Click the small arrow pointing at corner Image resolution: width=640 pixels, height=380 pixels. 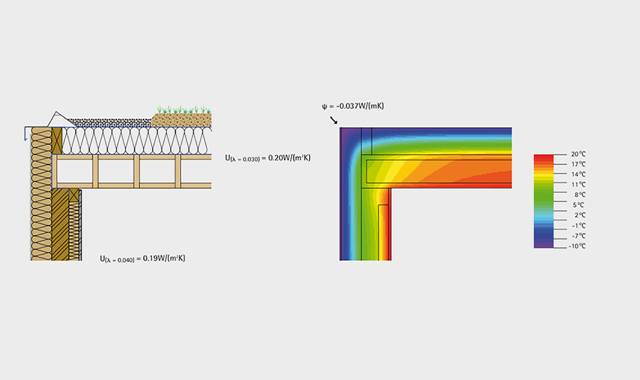(334, 120)
